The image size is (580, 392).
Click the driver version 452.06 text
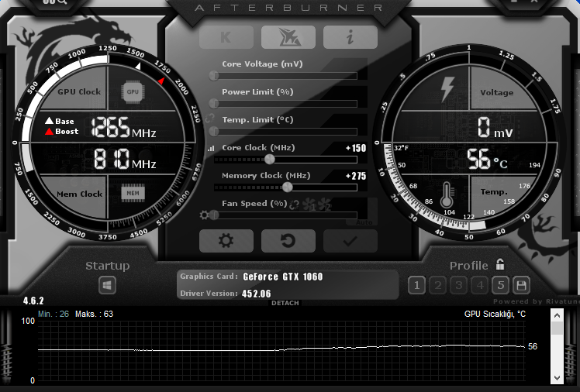pos(257,294)
